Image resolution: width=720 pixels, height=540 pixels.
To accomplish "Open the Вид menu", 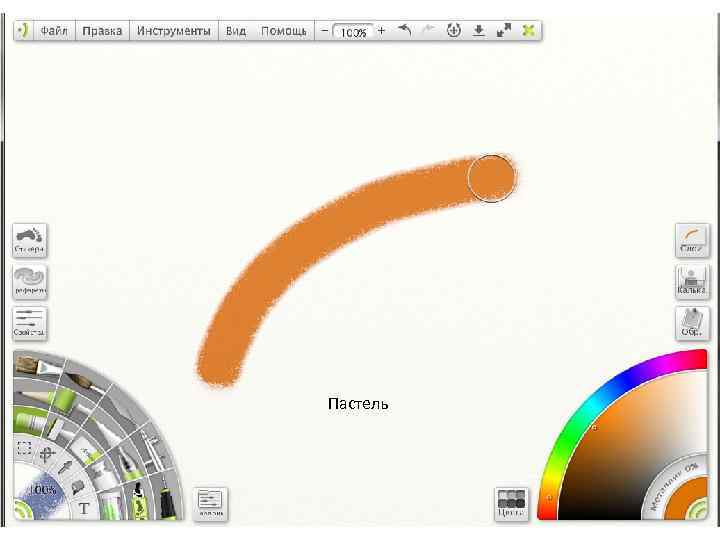I will [236, 31].
